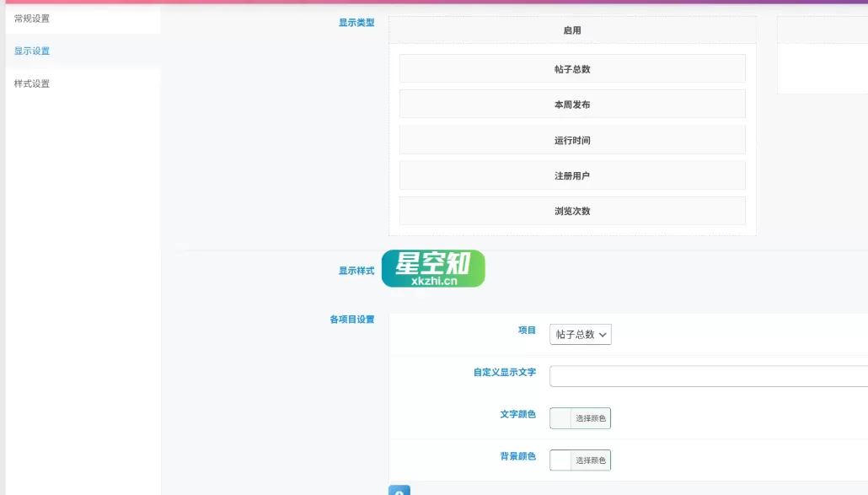The height and width of the screenshot is (495, 868).
Task: Select the 浏览次数 item
Action: coord(572,211)
